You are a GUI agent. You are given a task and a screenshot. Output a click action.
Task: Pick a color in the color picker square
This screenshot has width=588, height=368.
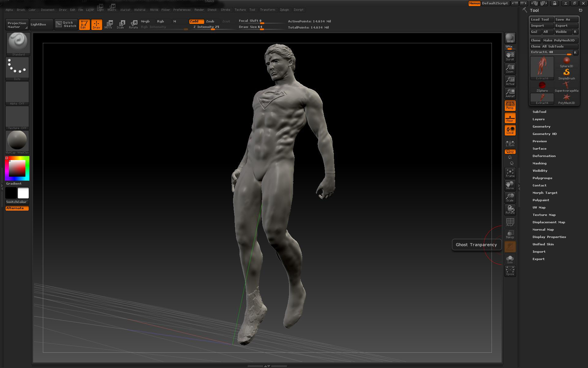[17, 168]
